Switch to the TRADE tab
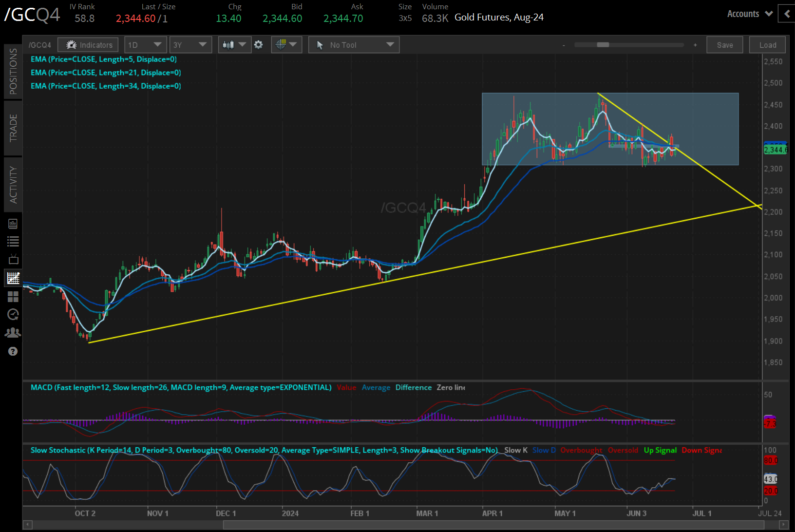The width and height of the screenshot is (795, 532). (13, 128)
